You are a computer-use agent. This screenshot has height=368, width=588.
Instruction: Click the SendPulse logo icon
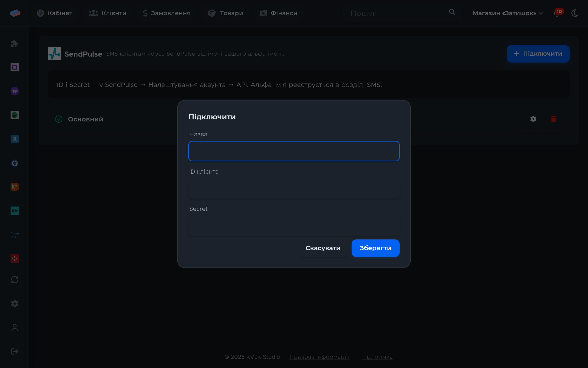(54, 54)
